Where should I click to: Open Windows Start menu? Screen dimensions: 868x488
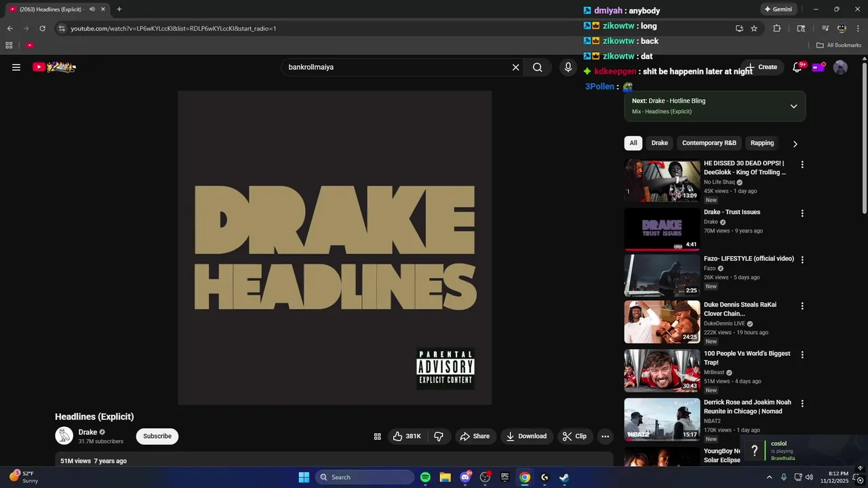tap(304, 477)
